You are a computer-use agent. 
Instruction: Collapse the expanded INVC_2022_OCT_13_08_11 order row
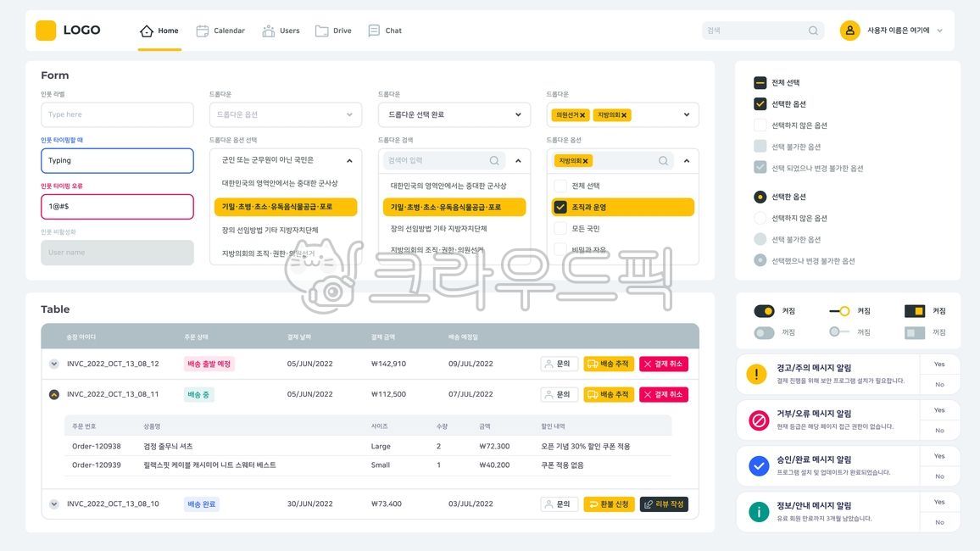pos(53,392)
